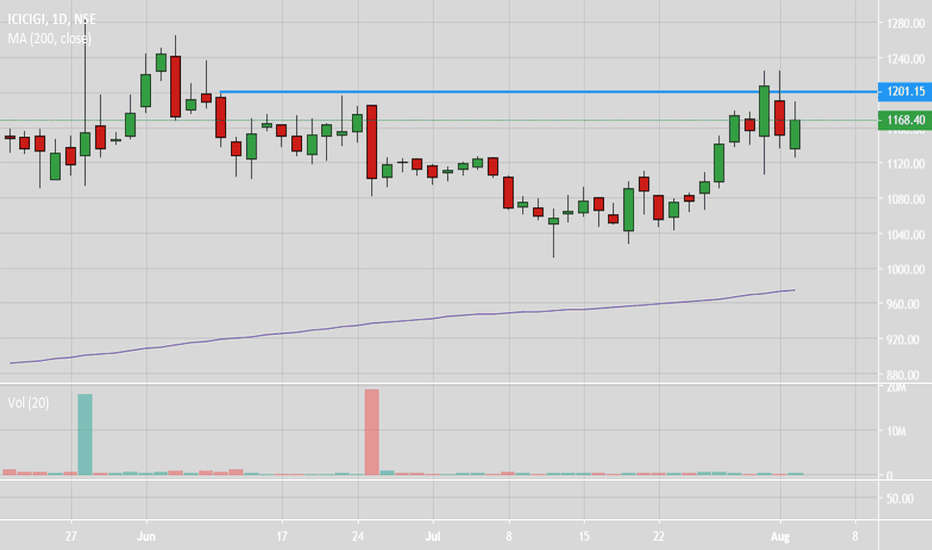The width and height of the screenshot is (932, 550).
Task: Click the blue 1201.15 price line label
Action: point(905,91)
